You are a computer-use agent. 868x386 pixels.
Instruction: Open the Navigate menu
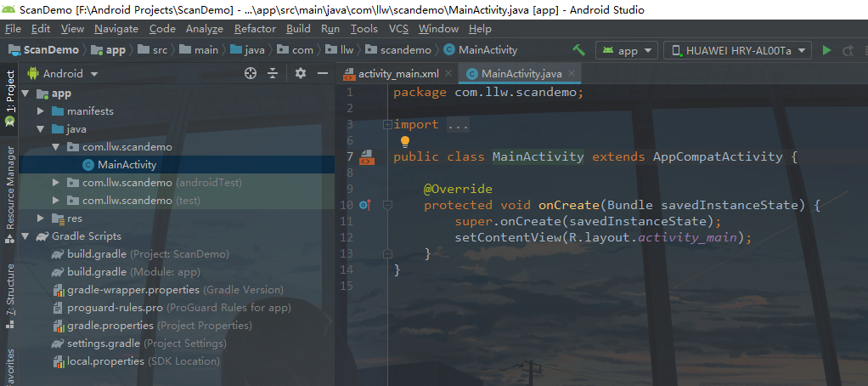(116, 29)
